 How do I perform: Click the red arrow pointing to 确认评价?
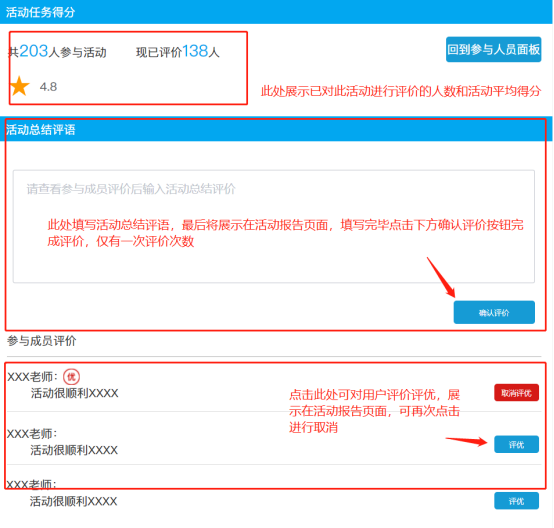tap(441, 277)
